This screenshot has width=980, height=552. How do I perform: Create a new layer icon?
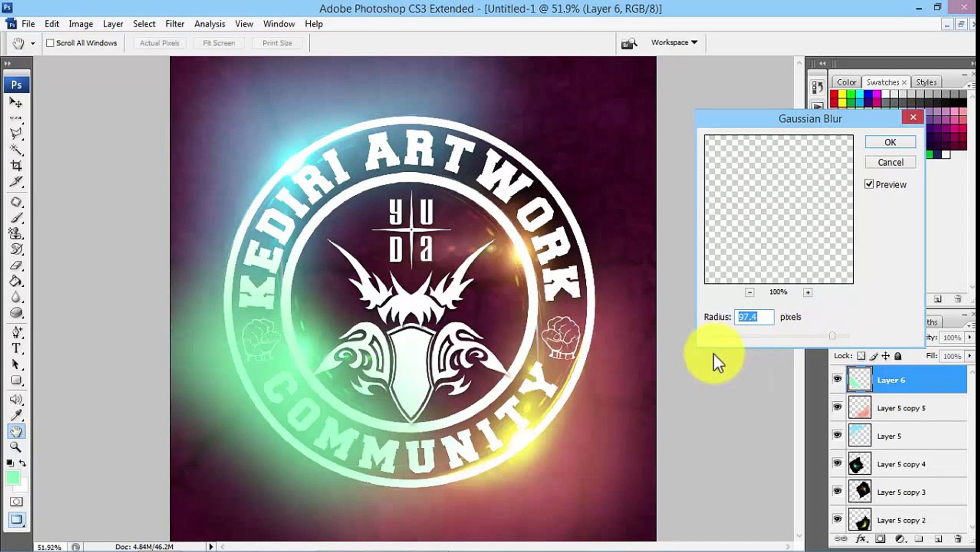pos(938,539)
